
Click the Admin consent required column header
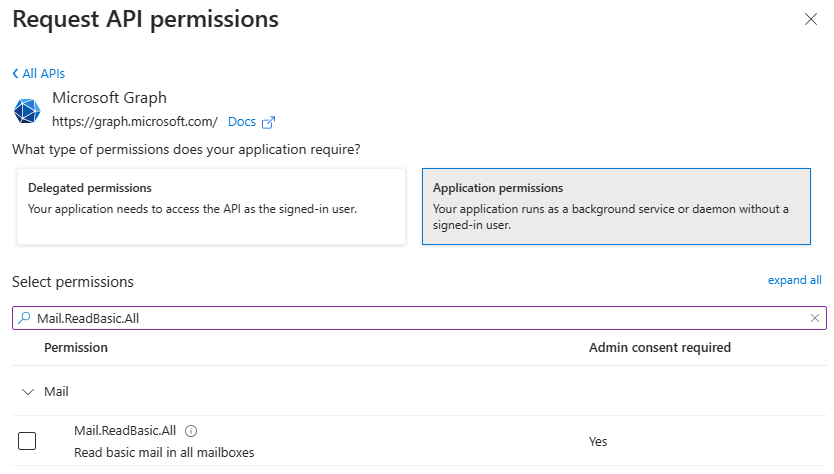(x=660, y=347)
